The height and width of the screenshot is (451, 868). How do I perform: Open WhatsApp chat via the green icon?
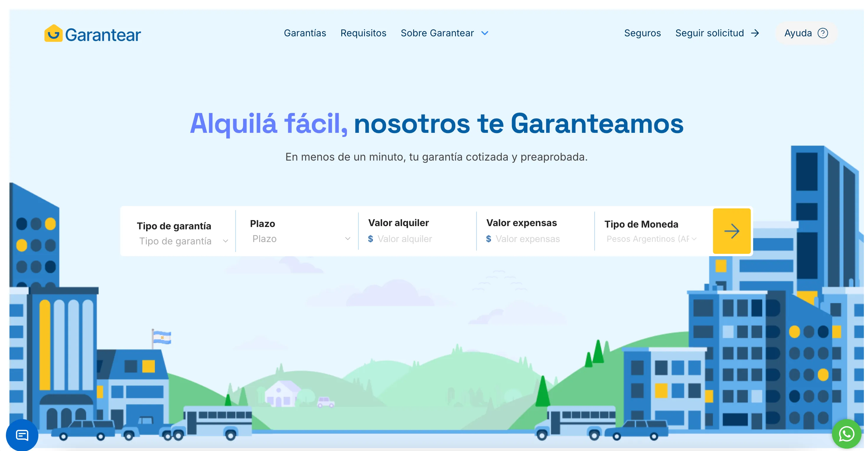pyautogui.click(x=847, y=434)
